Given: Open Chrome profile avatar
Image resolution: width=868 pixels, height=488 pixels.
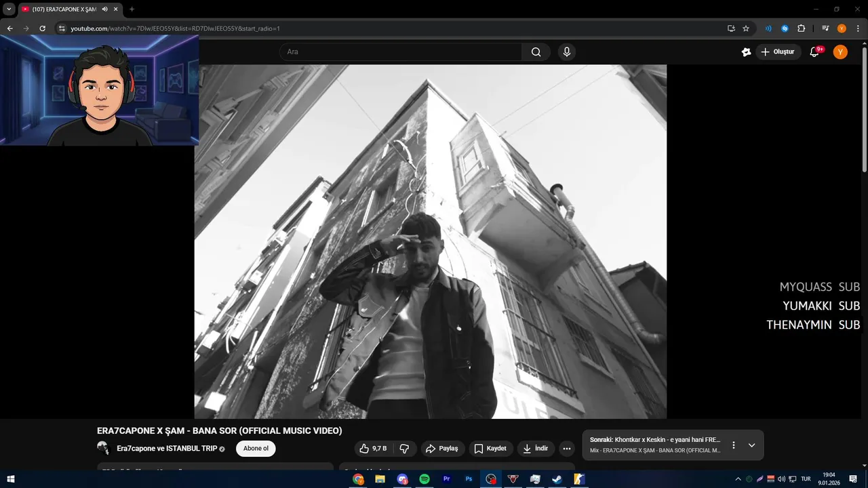Looking at the screenshot, I should click(x=842, y=28).
